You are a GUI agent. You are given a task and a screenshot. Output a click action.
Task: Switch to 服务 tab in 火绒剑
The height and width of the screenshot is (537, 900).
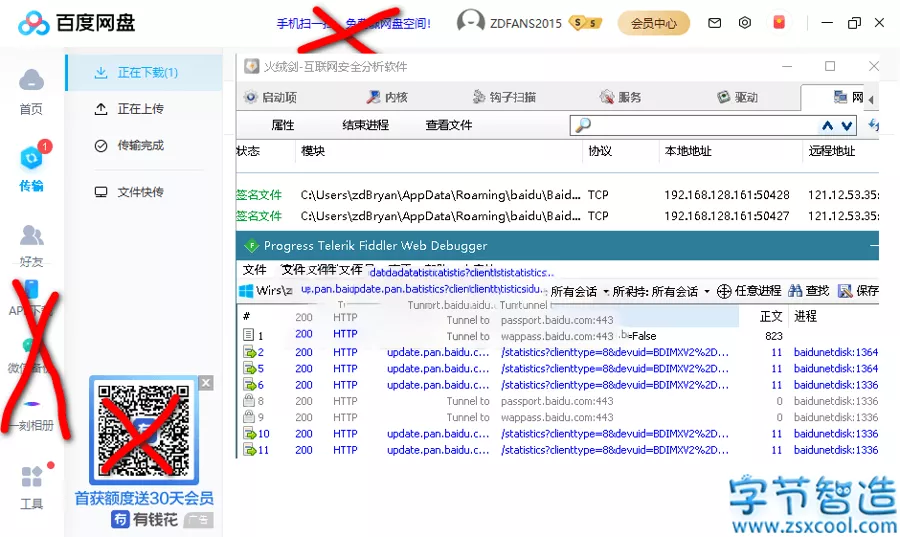(x=620, y=97)
